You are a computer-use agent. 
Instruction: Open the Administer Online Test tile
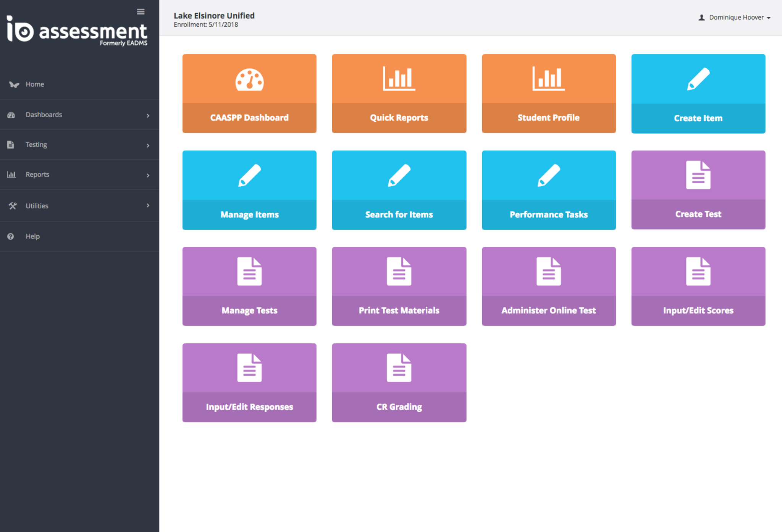pyautogui.click(x=548, y=286)
